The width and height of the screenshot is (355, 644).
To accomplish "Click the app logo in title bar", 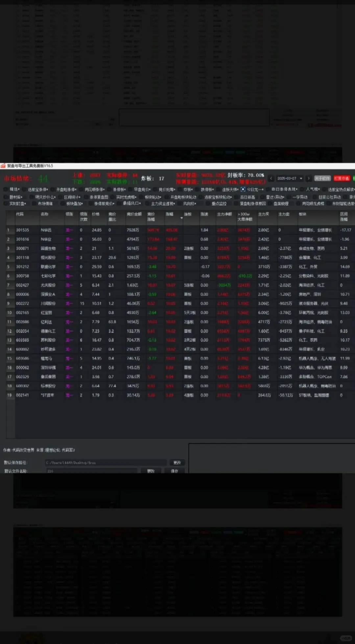I will click(3, 166).
